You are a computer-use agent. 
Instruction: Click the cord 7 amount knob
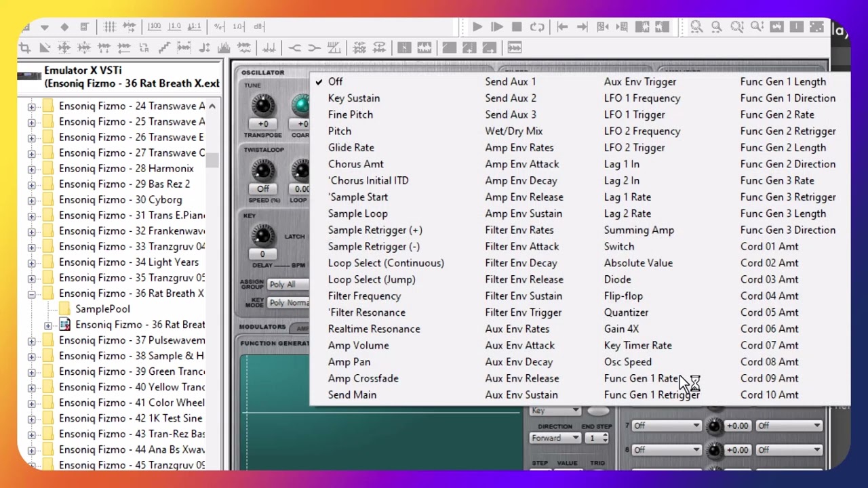click(x=714, y=426)
